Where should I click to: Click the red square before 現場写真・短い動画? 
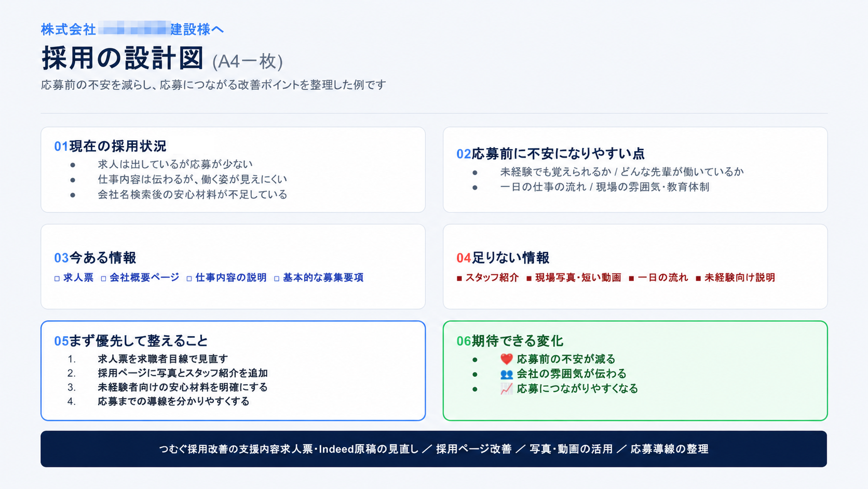pyautogui.click(x=529, y=279)
